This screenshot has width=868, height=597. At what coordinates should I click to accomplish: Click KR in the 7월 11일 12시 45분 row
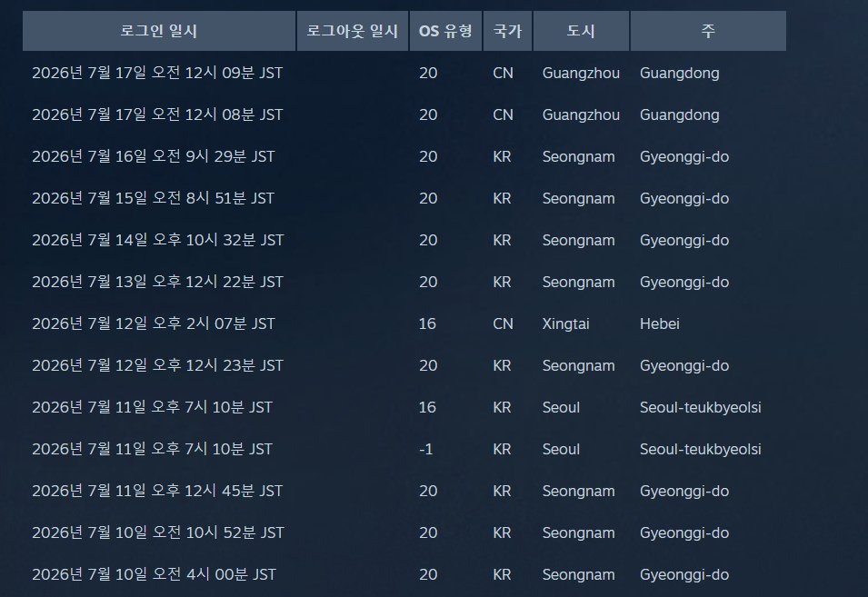[502, 492]
